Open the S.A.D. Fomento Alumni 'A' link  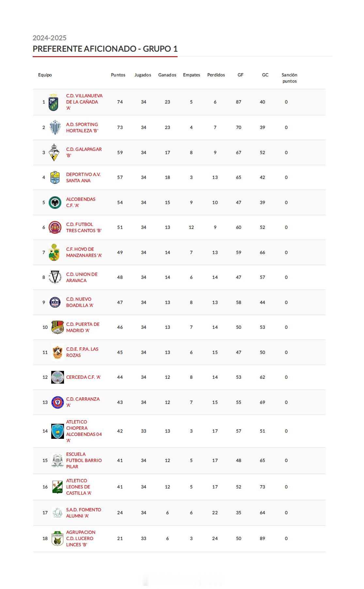pos(84,513)
